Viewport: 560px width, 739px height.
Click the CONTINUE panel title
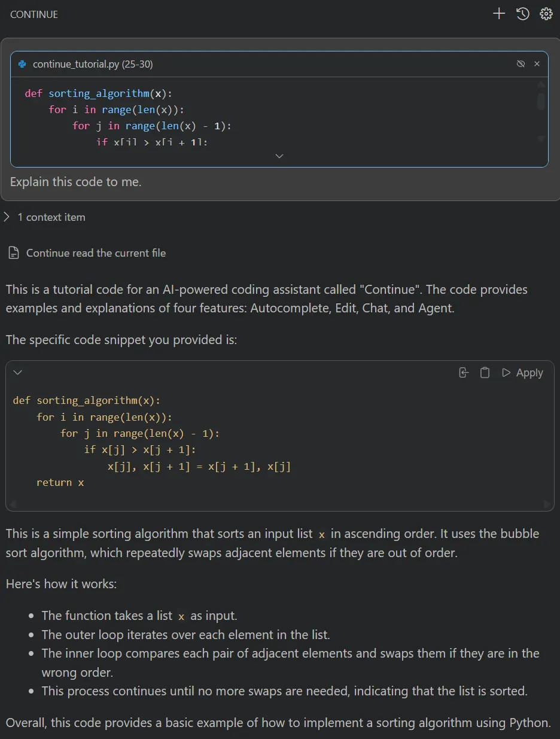pos(34,14)
